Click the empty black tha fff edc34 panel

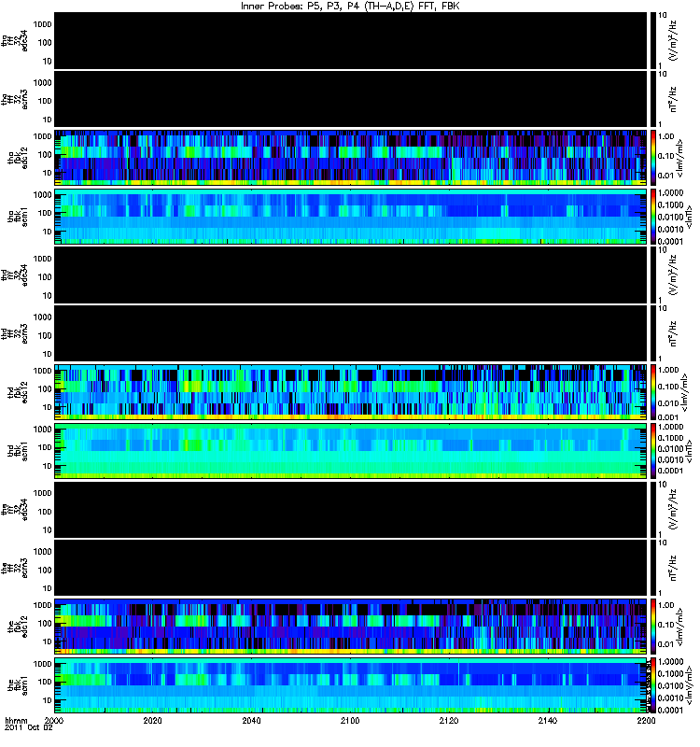tap(351, 40)
